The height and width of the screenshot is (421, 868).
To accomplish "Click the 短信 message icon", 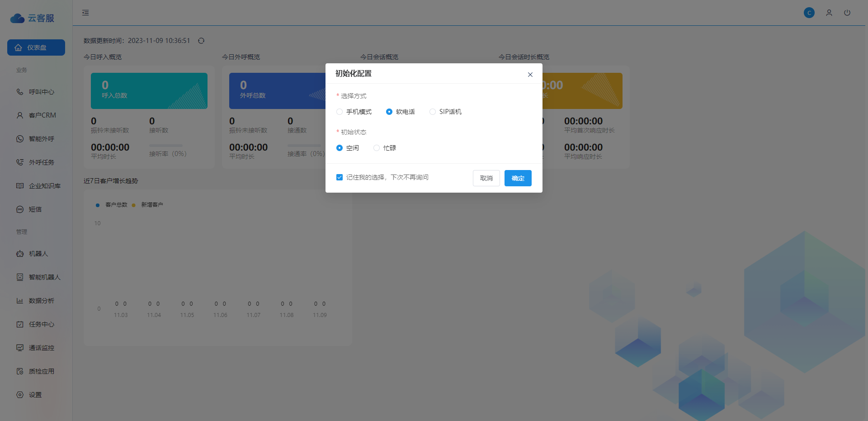I will click(x=20, y=209).
